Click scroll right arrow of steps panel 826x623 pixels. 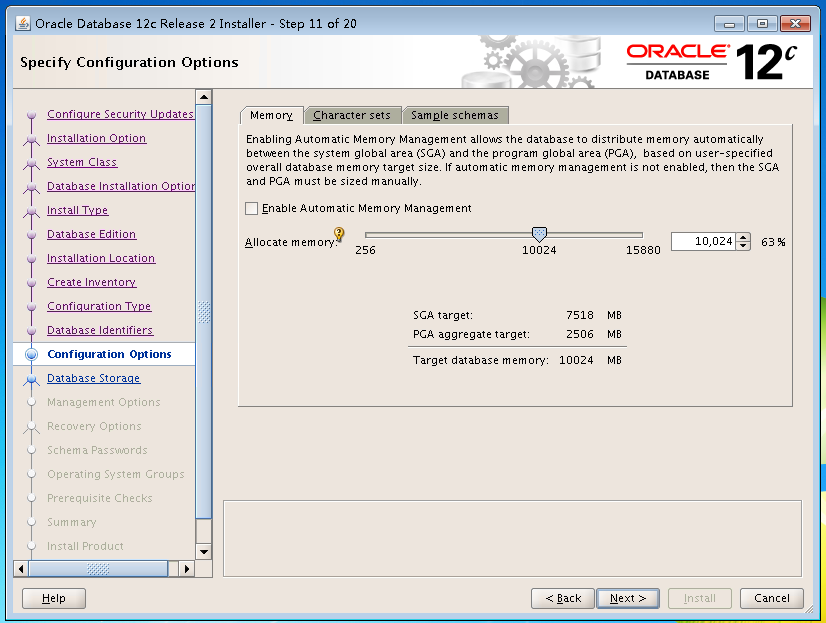pos(186,569)
